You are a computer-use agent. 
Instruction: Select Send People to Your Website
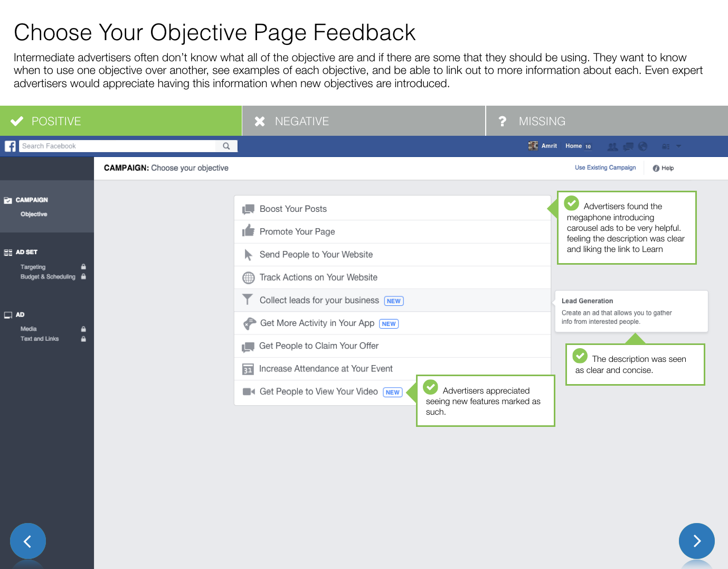pos(392,254)
